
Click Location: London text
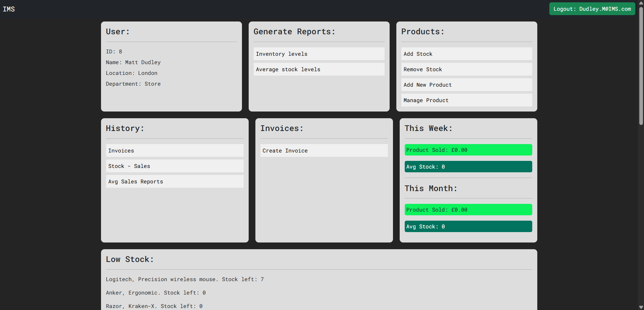[x=132, y=73]
